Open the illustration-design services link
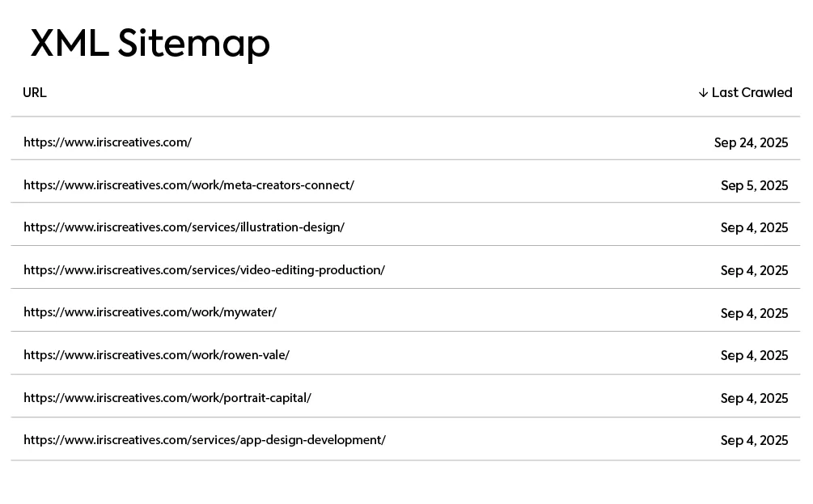This screenshot has height=504, width=813. [184, 227]
